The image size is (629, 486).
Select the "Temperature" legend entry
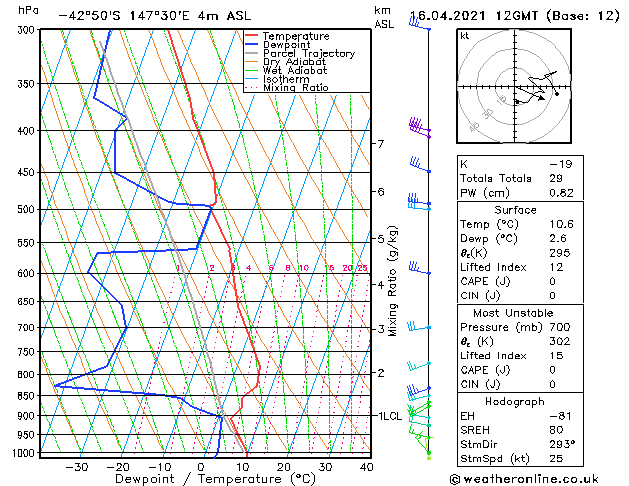click(296, 36)
